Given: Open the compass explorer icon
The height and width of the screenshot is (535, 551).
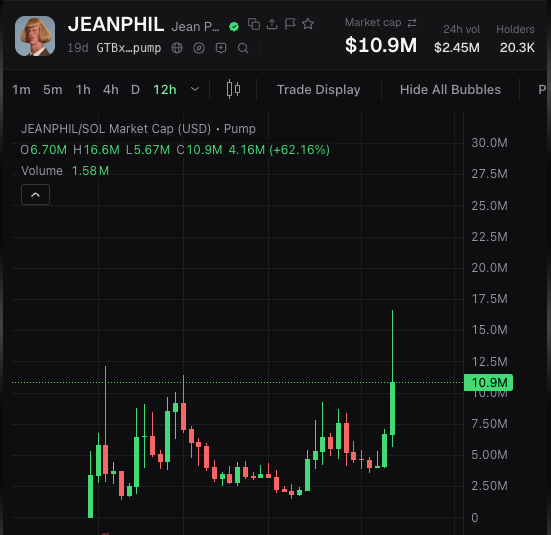Looking at the screenshot, I should [199, 48].
